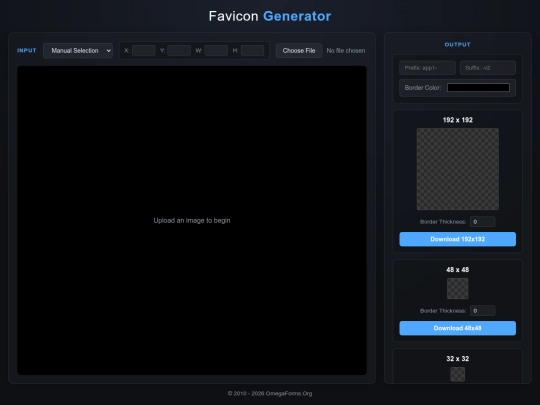Focus Border Thickness field for 192x192

click(x=482, y=222)
